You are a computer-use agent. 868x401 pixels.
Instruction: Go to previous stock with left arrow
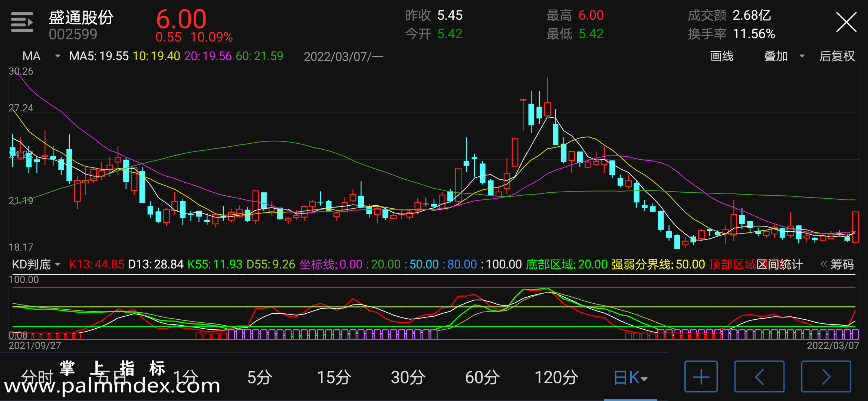[x=759, y=376]
